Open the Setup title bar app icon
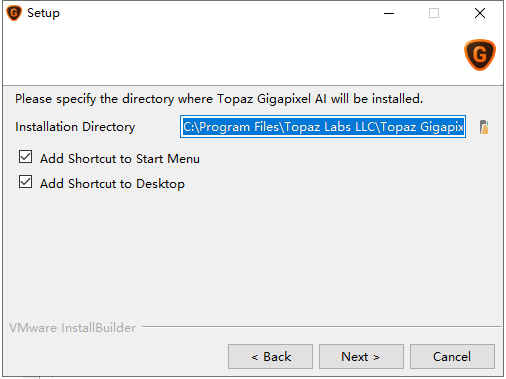The height and width of the screenshot is (379, 506). 14,13
